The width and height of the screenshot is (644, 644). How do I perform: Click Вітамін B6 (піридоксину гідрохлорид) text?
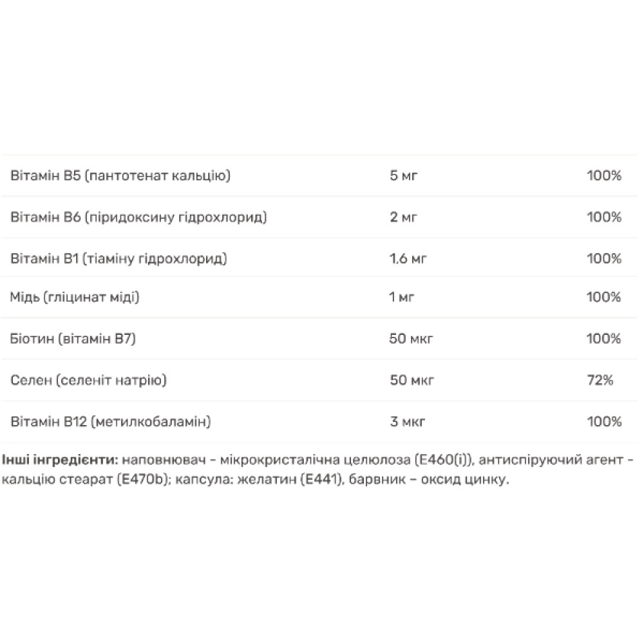[x=138, y=217]
